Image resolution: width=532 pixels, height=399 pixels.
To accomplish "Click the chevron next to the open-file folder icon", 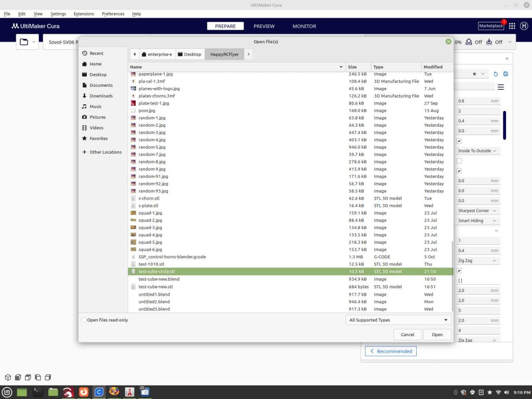I will (34, 42).
